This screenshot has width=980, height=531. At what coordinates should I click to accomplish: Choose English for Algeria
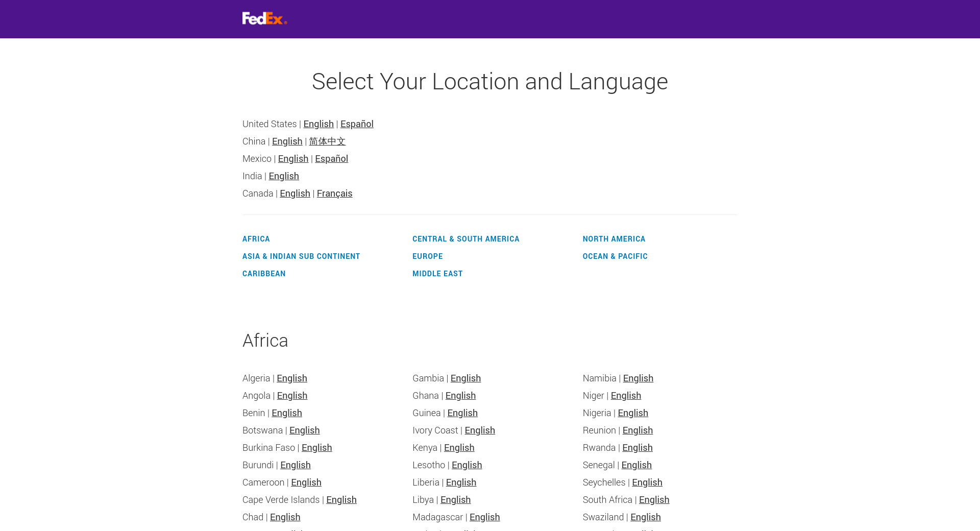pos(292,378)
